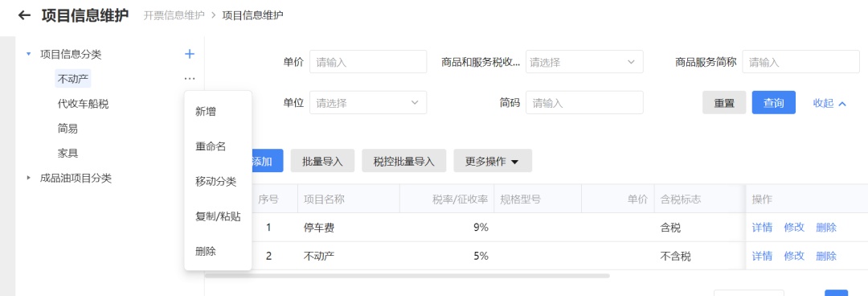Click the 税控批量导入 button
This screenshot has height=296, width=868.
pyautogui.click(x=404, y=162)
